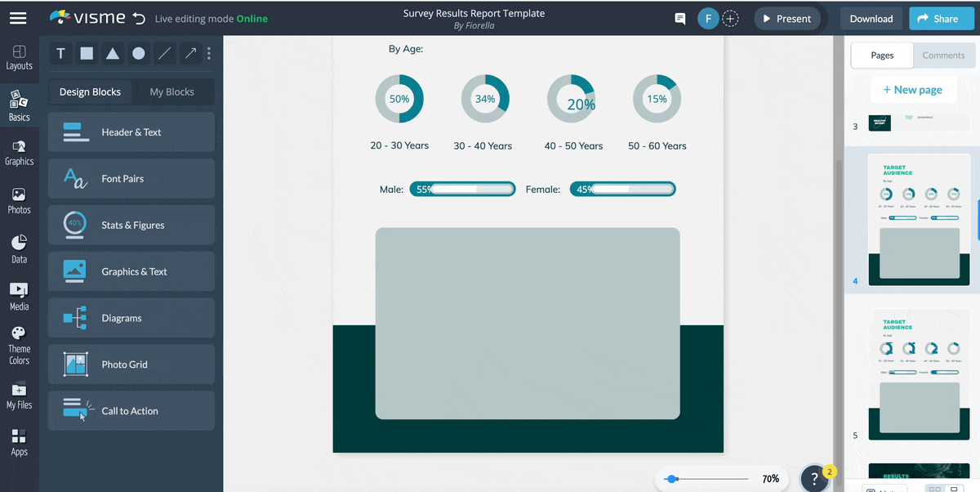980x492 pixels.
Task: Select the triangle shape tool
Action: [113, 53]
